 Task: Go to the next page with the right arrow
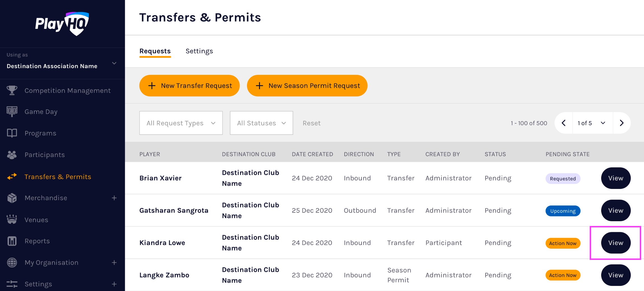622,123
